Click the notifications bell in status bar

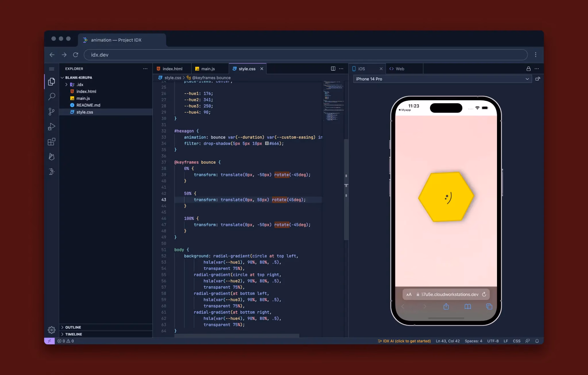click(x=537, y=341)
